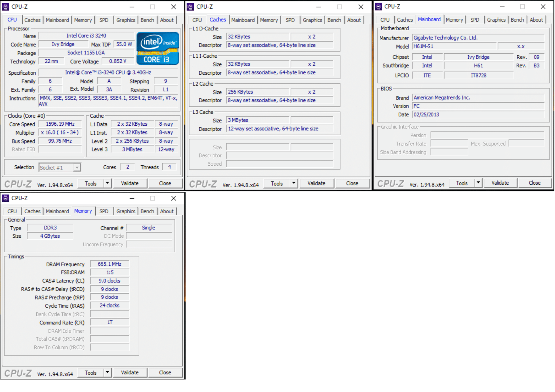The width and height of the screenshot is (555, 392).
Task: Click the Specification i3-3240 CPU @ 3.40GHz field
Action: coord(108,72)
